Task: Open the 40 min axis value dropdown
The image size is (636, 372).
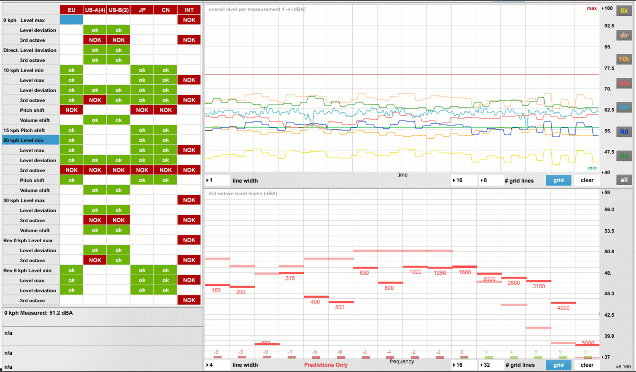Action: pyautogui.click(x=607, y=172)
